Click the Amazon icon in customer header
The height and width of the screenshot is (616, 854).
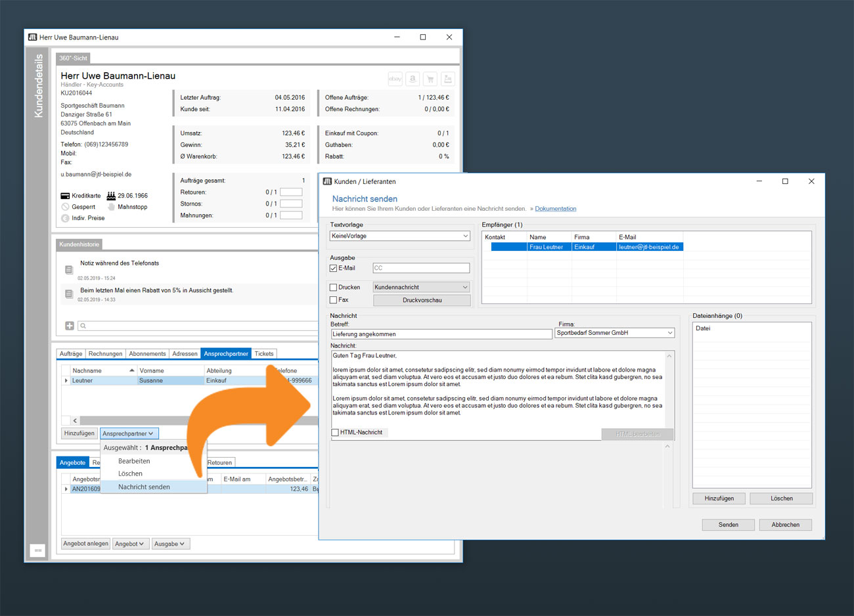413,79
